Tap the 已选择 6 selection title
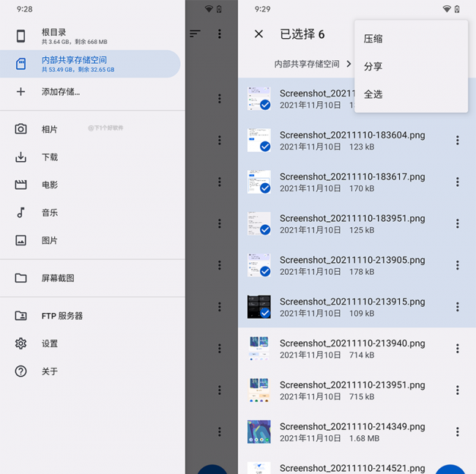Viewport: 476px width, 474px height. point(302,34)
